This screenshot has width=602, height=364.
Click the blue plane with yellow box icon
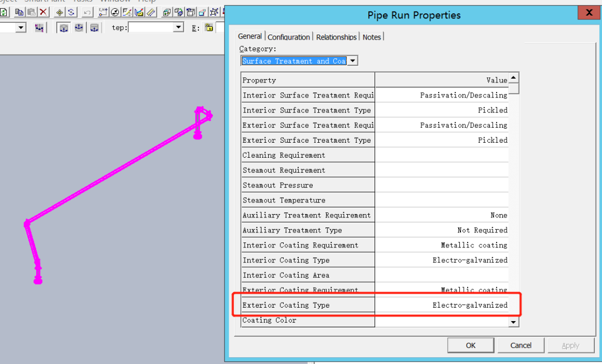[139, 12]
